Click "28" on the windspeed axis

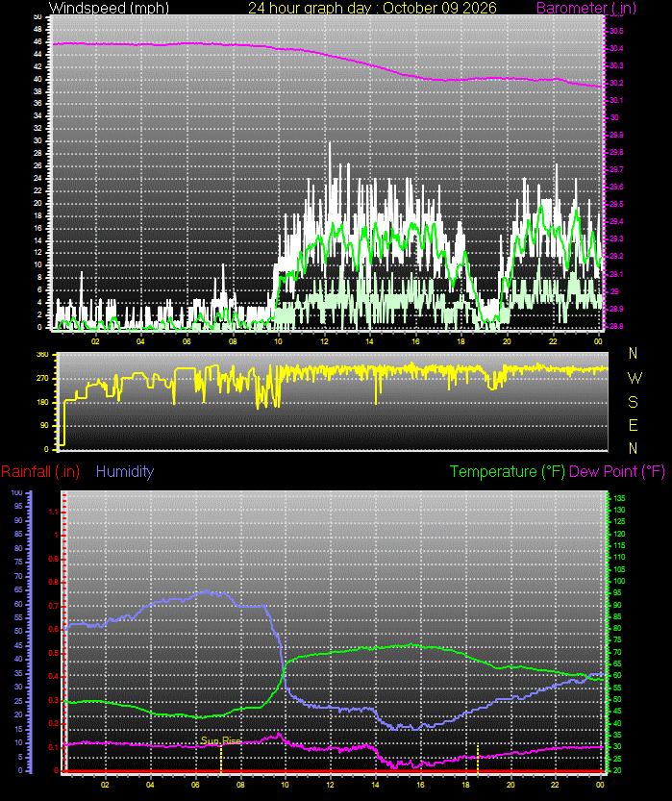tap(37, 154)
